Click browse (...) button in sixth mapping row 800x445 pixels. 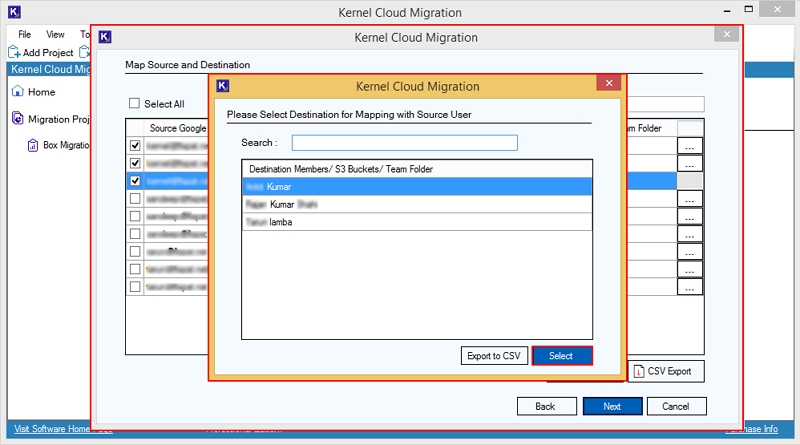pos(690,234)
